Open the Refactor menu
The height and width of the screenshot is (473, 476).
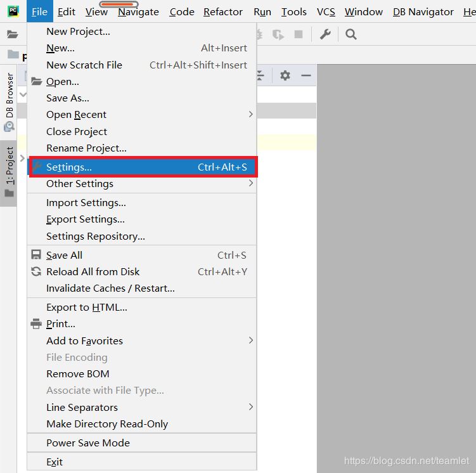[x=223, y=11]
